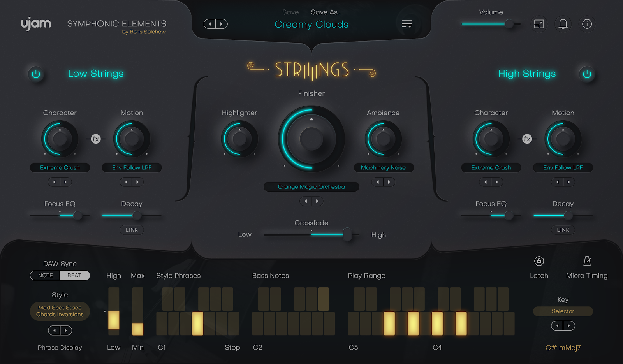
Task: Click the Phrase Display label
Action: point(60,347)
